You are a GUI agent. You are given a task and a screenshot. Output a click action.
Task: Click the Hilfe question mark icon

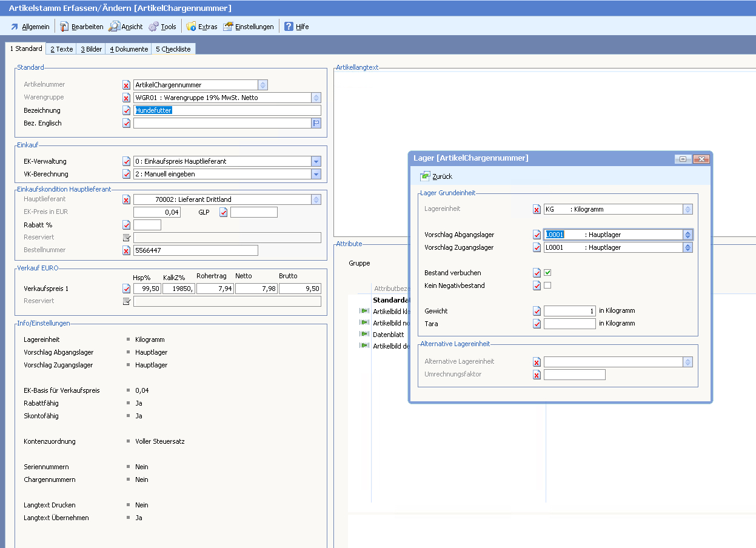pos(289,27)
